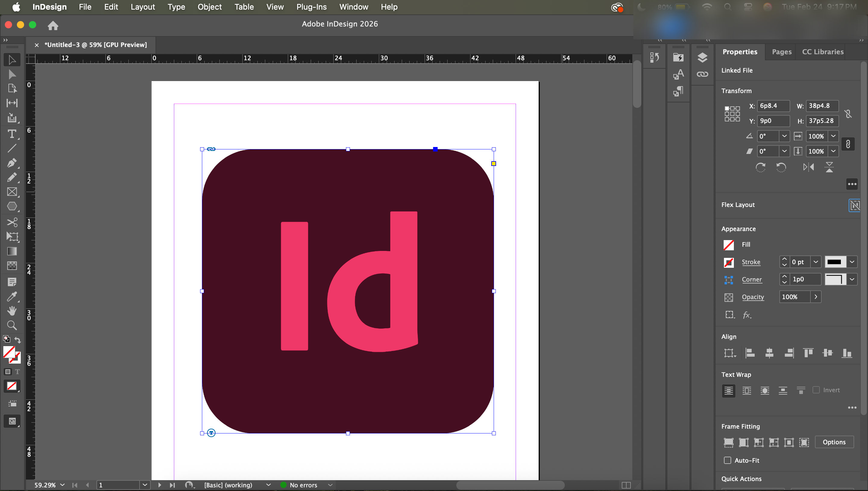Check the Invert text wrap option
Image resolution: width=868 pixels, height=491 pixels.
pyautogui.click(x=816, y=390)
